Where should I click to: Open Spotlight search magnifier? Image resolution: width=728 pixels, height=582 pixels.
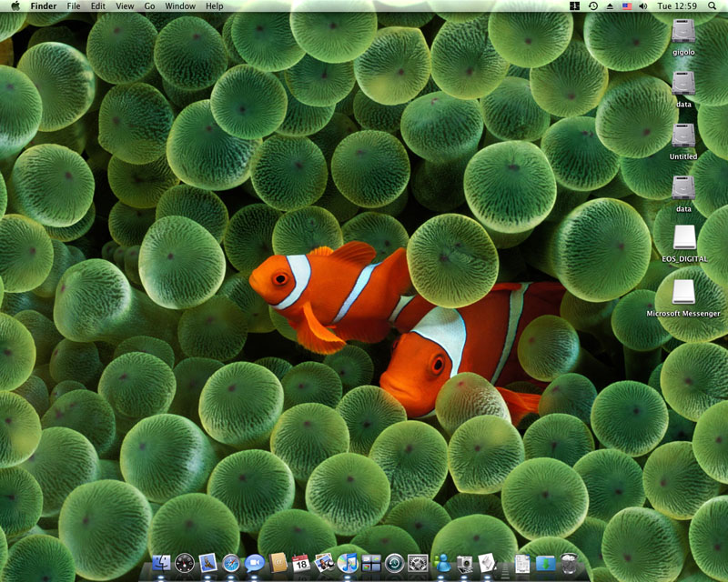click(712, 6)
